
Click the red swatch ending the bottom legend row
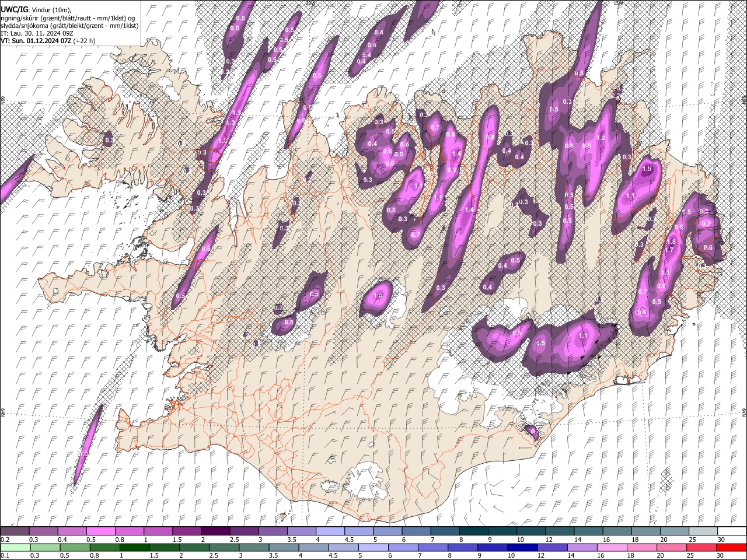tap(732, 548)
